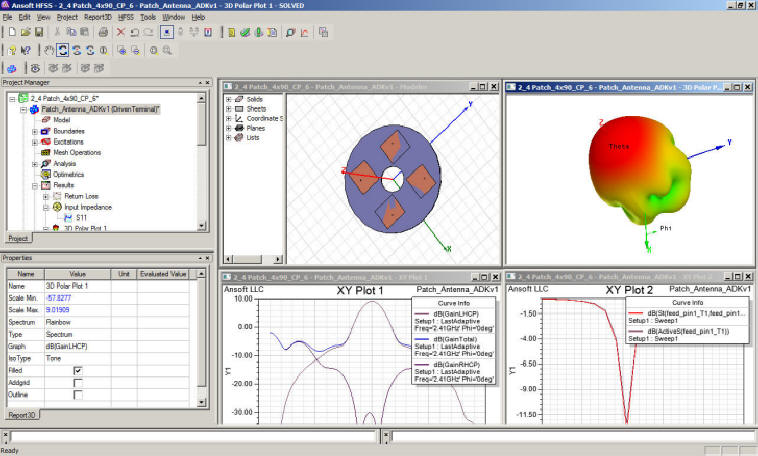Click the Redo arrow icon
This screenshot has width=758, height=456.
pyautogui.click(x=148, y=32)
